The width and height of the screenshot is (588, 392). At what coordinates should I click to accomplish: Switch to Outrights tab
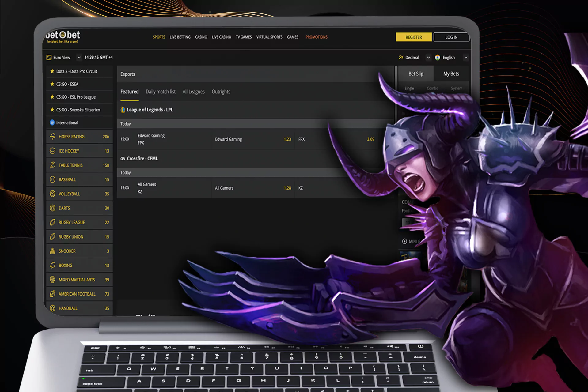[221, 92]
